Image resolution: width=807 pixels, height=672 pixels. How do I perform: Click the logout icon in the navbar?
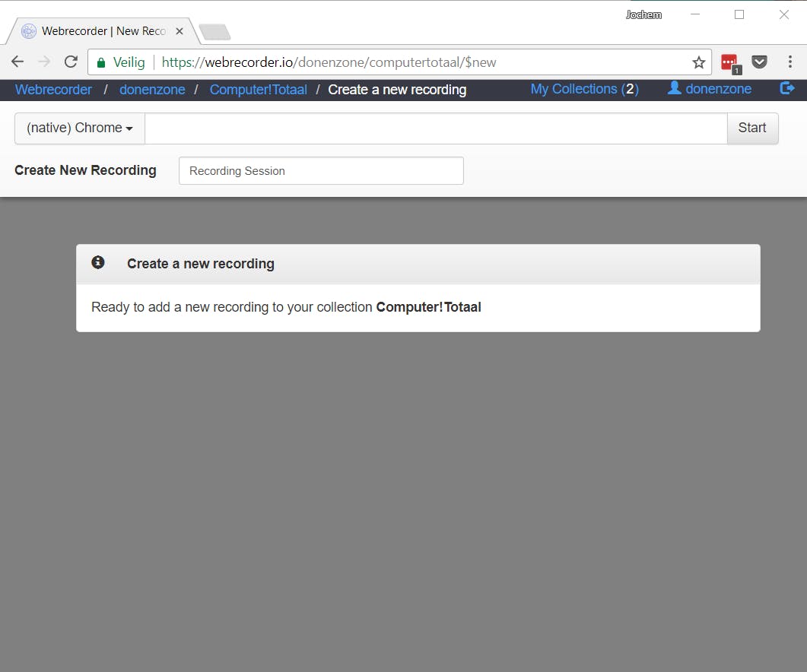[787, 88]
